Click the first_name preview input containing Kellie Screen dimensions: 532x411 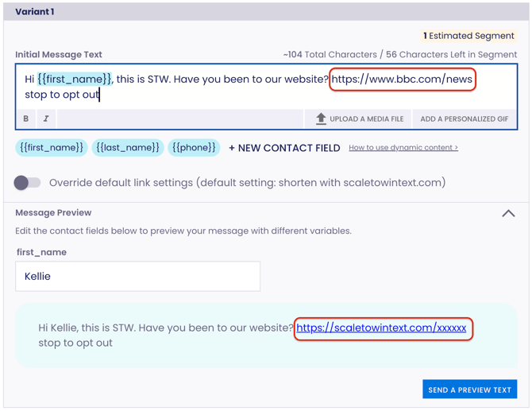pos(137,277)
